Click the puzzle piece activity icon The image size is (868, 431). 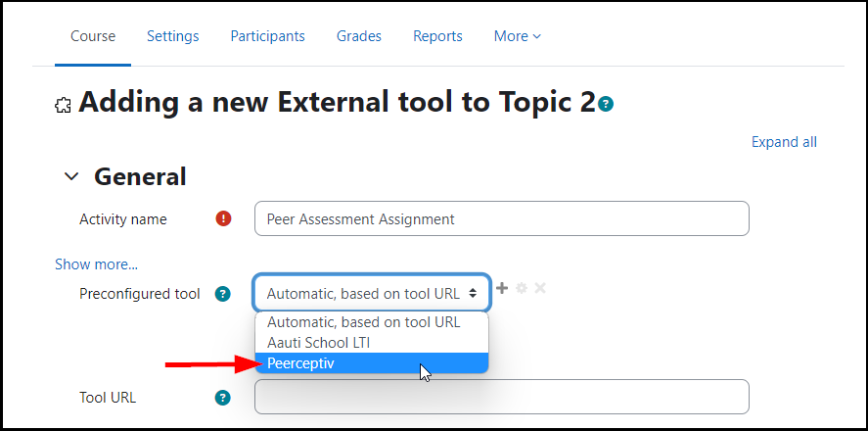63,105
